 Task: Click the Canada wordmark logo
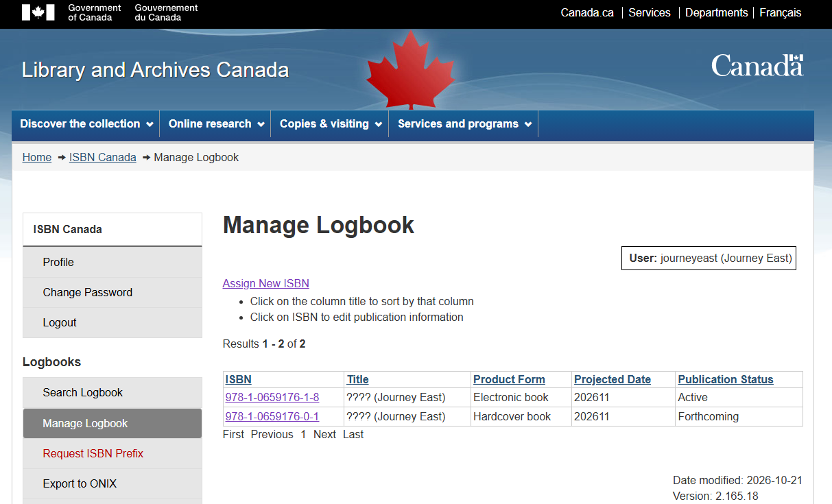pos(757,66)
